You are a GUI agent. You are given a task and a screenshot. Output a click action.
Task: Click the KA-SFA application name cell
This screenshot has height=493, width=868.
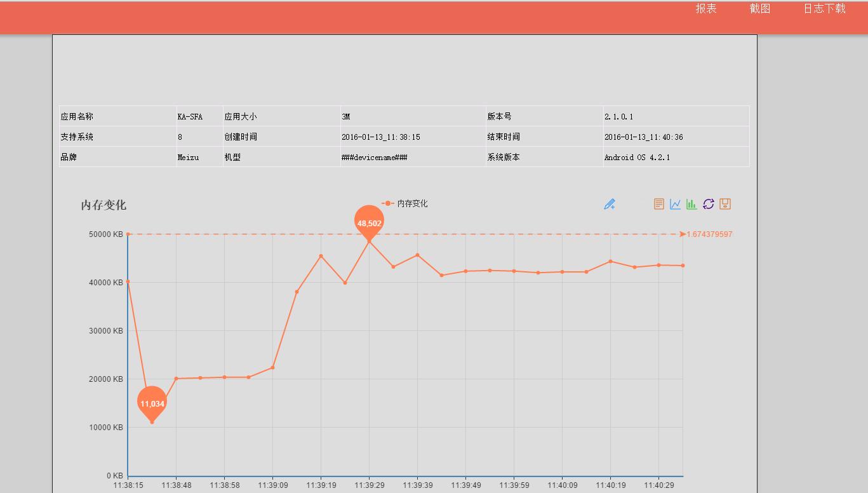(189, 116)
